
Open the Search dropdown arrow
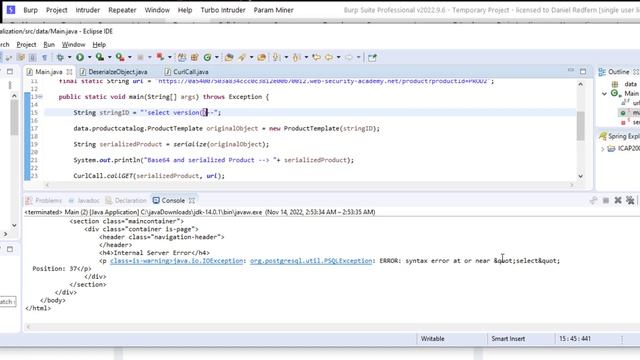pos(251,58)
